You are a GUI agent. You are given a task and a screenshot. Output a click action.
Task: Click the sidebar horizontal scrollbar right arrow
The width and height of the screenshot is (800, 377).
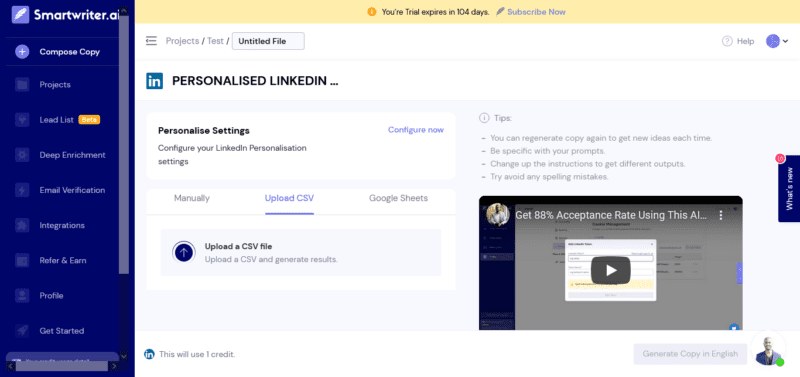114,366
